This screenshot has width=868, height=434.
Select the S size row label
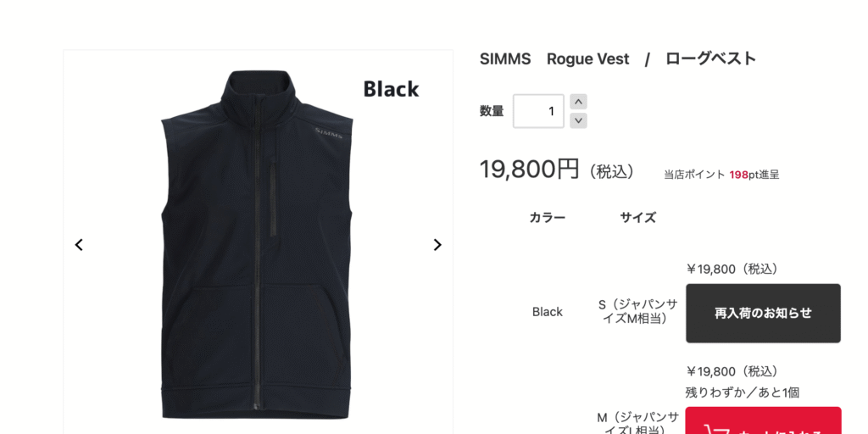tap(637, 312)
